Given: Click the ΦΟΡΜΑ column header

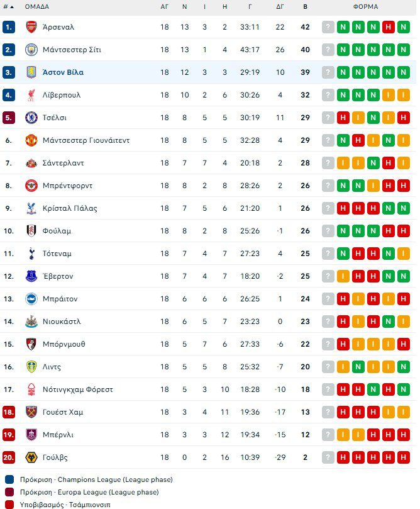Looking at the screenshot, I should tap(366, 7).
